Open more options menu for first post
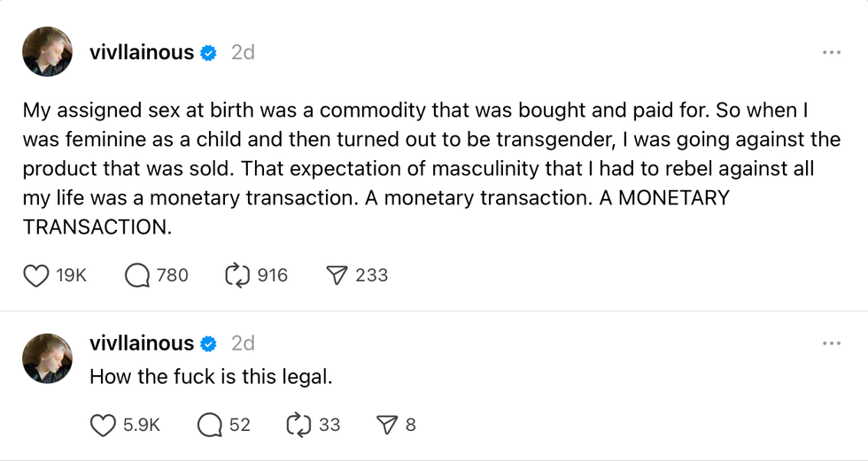 click(831, 52)
